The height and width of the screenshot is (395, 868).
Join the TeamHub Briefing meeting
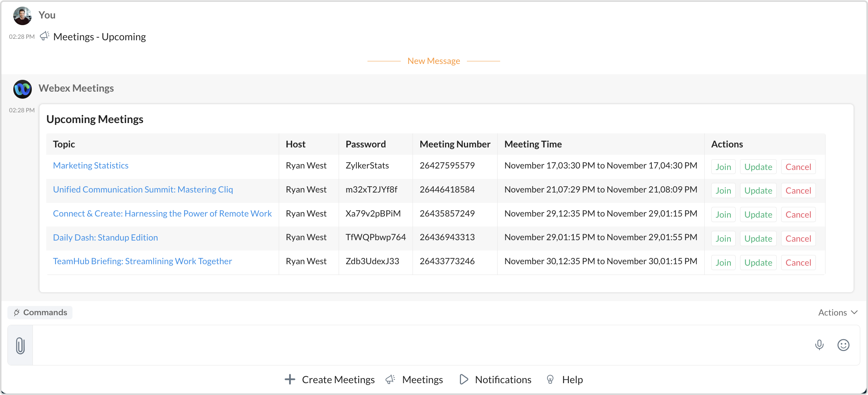tap(723, 263)
